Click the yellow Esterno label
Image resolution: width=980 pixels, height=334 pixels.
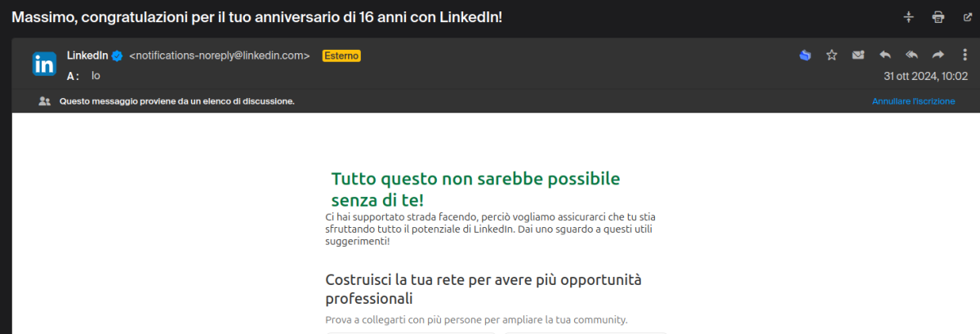point(341,56)
